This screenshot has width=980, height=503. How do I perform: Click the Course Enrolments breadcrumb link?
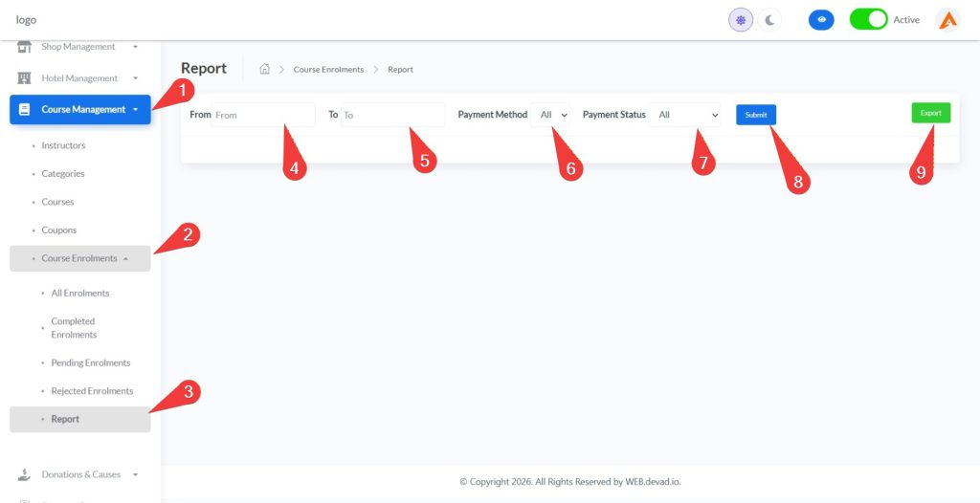coord(328,70)
